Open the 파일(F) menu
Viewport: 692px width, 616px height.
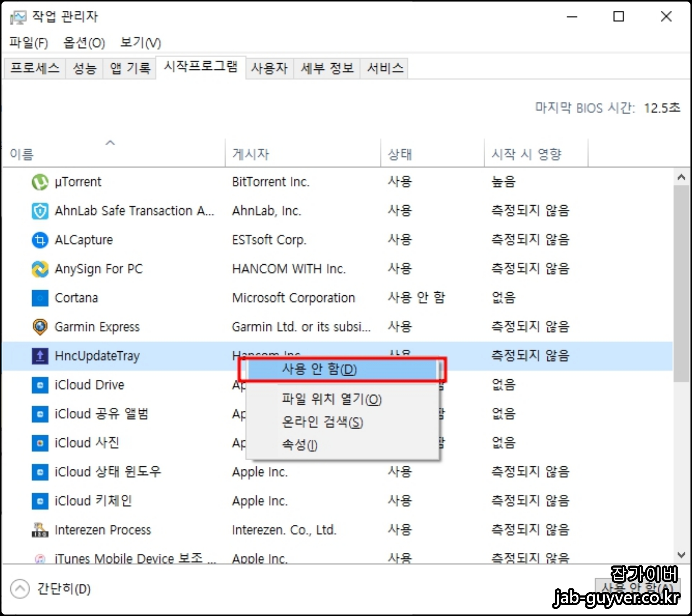29,43
